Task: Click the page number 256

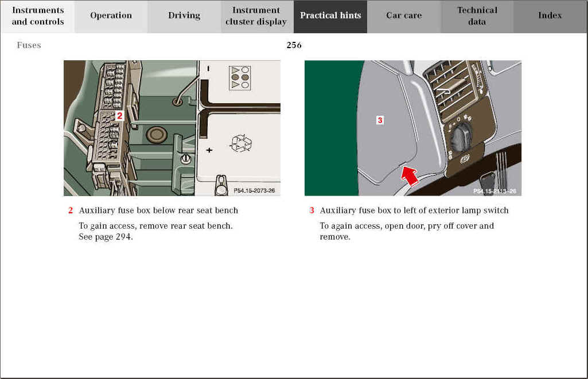Action: point(294,45)
